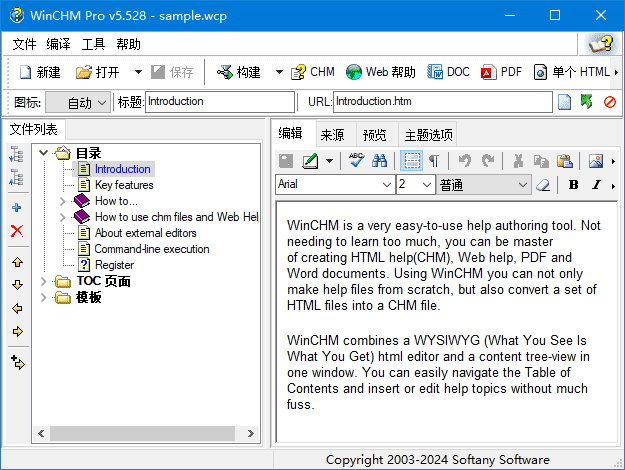Viewport: 625px width, 470px height.
Task: Click the Save (保存) toolbar button
Action: pos(172,72)
